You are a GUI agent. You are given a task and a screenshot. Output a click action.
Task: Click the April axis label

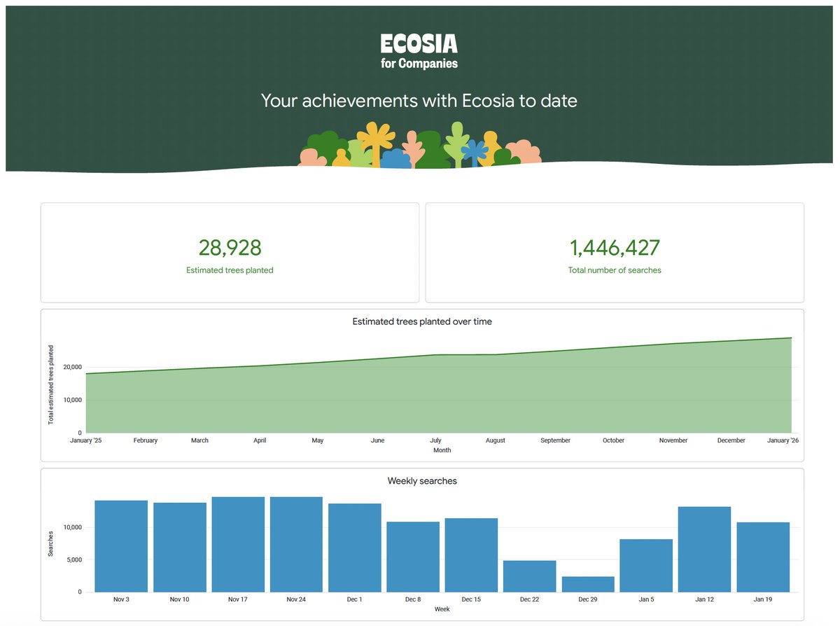point(260,440)
